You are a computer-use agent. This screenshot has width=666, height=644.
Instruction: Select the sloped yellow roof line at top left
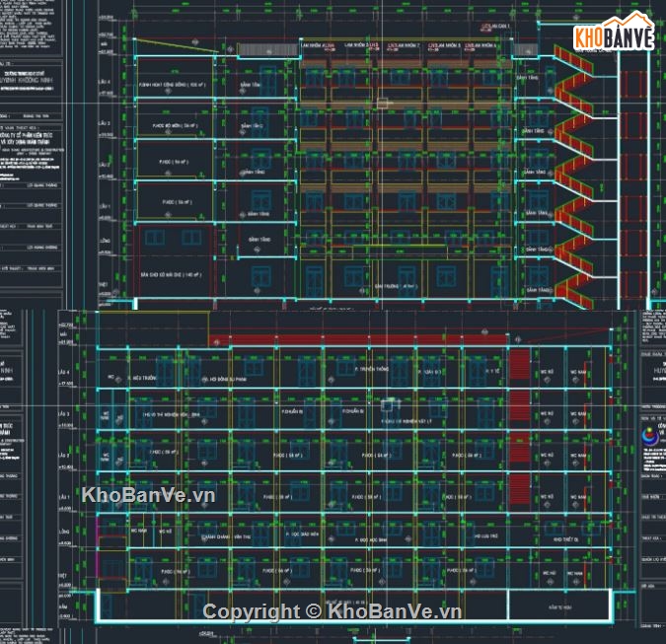pyautogui.click(x=178, y=45)
